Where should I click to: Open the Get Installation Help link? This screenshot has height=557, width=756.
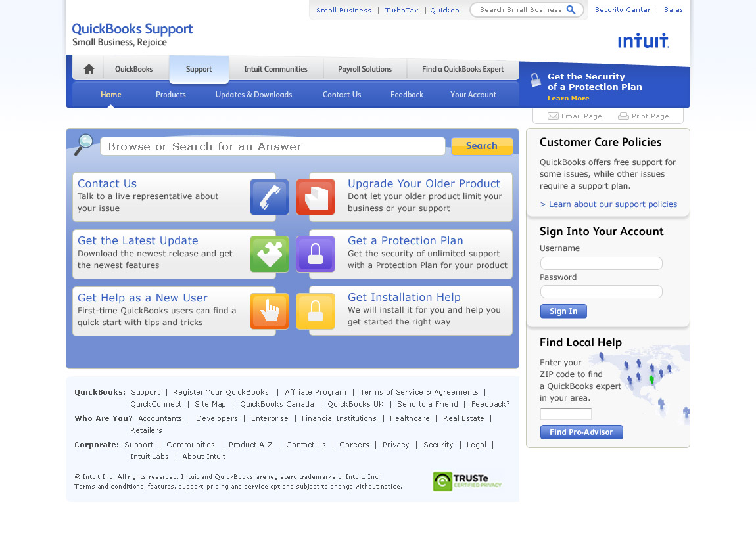(x=404, y=298)
